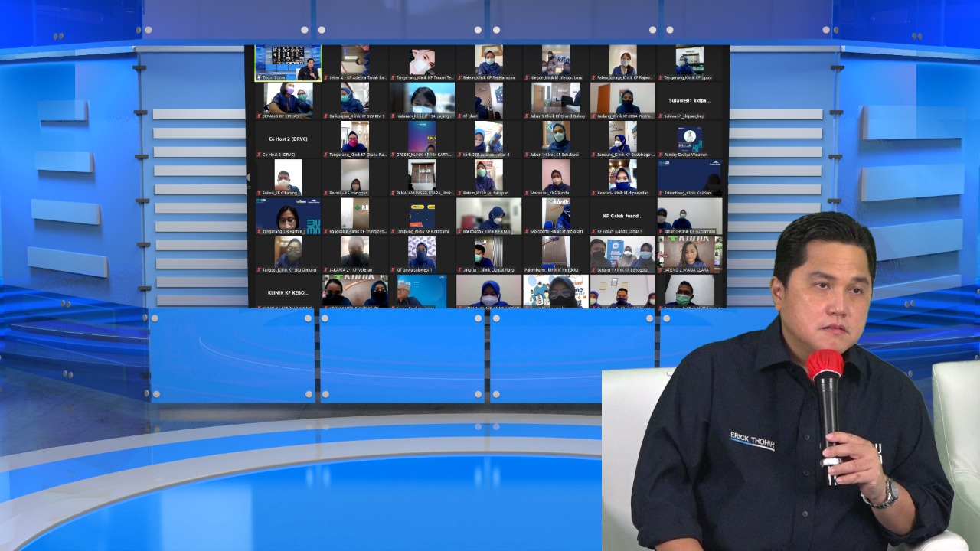Select Bandung_Klinik KF Gedebage video tile
The image size is (980, 551).
point(623,139)
